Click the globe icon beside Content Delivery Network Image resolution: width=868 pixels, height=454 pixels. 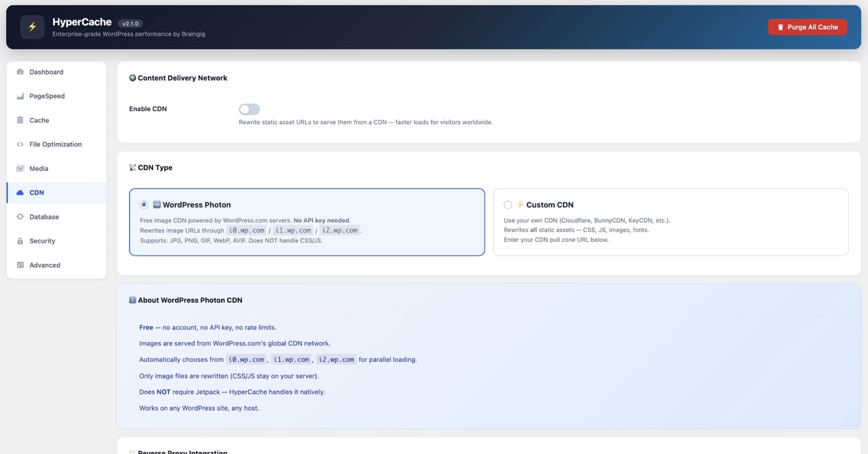133,78
